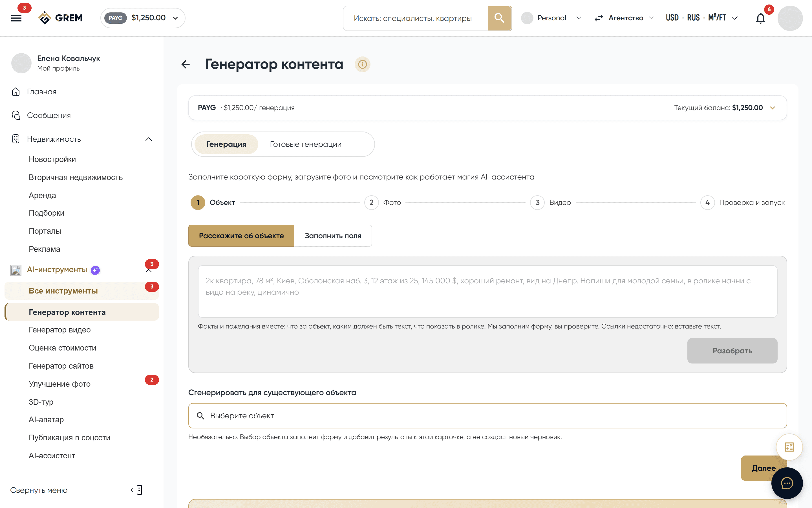Open Вторичная недвижимость in sidebar
The height and width of the screenshot is (508, 812).
coord(76,178)
